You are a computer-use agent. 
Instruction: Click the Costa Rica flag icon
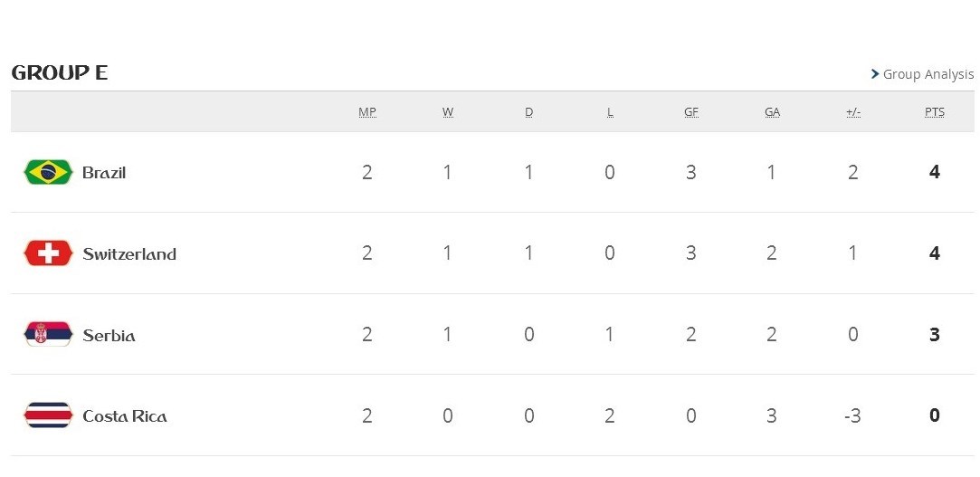pos(48,415)
